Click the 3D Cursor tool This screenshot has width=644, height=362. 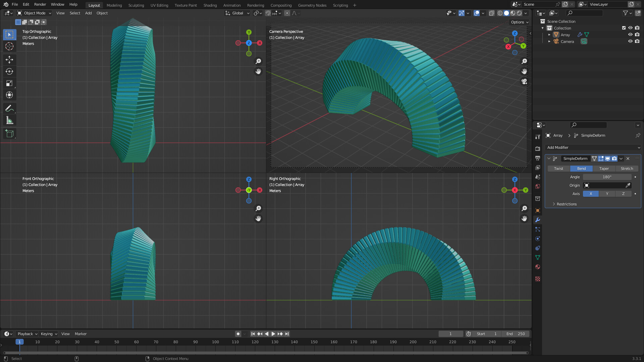click(x=9, y=46)
